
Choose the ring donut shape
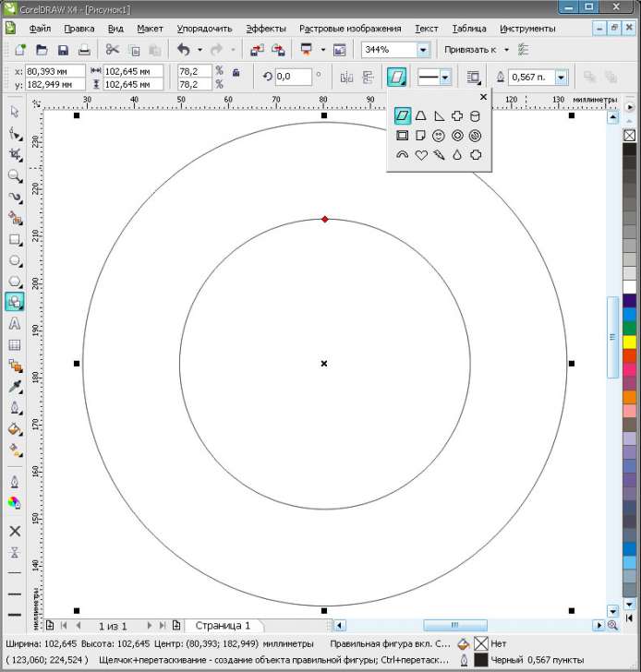[457, 136]
